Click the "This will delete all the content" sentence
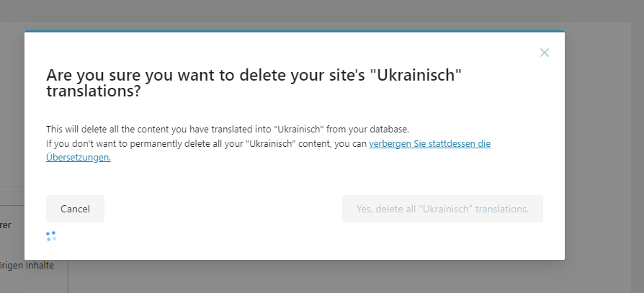This screenshot has width=644, height=293. coord(228,130)
